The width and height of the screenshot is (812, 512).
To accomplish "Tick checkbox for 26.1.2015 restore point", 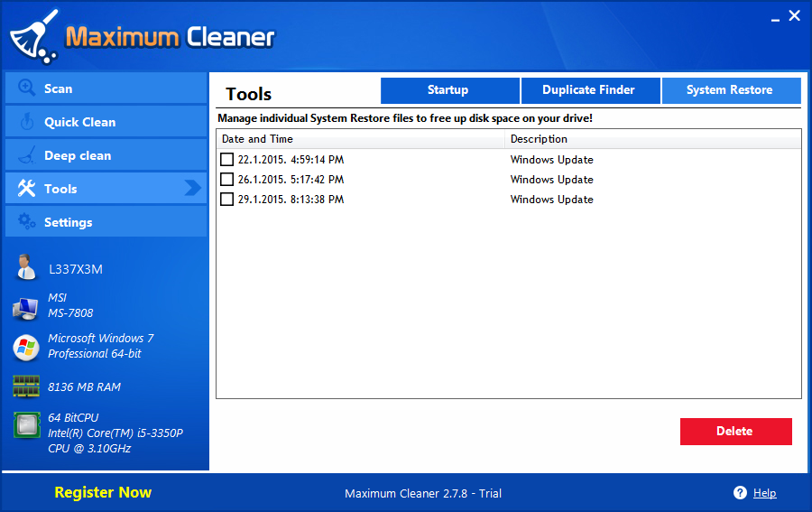I will click(x=226, y=180).
